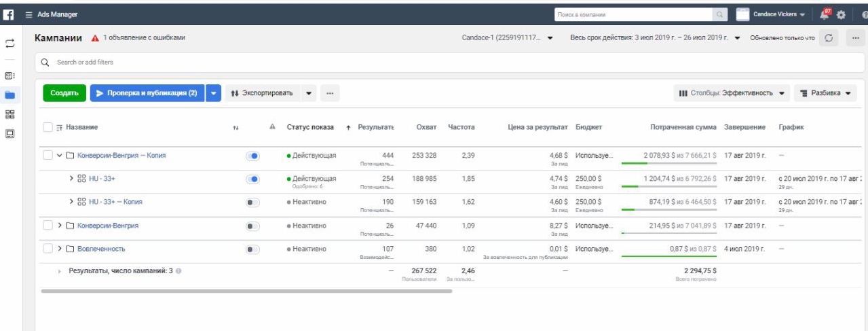Screen dimensions: 868x331
Task: Expand the Вовлеченность campaign
Action: point(59,249)
